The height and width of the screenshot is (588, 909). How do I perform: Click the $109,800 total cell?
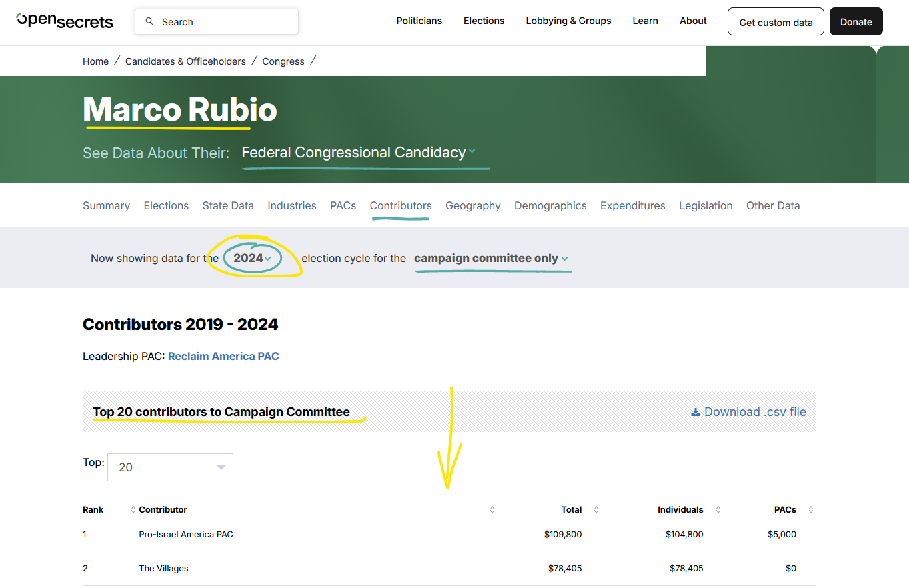[x=563, y=535]
